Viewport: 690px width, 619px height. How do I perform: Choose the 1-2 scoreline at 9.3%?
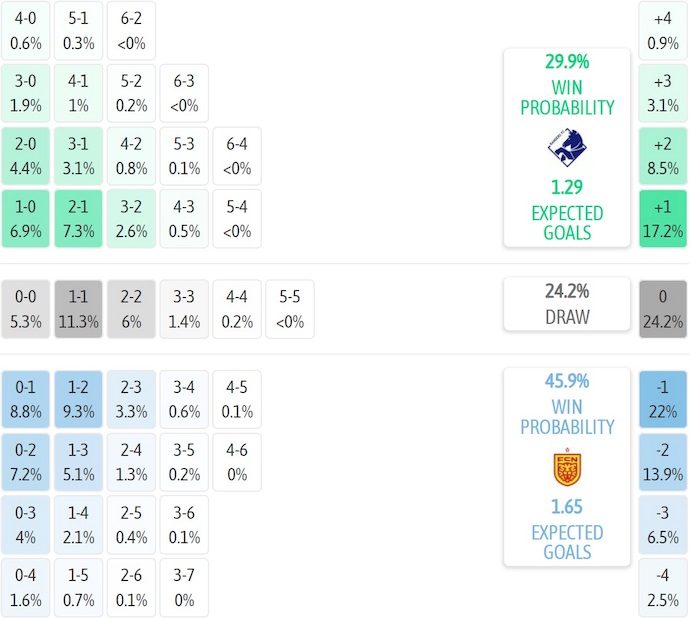coord(79,399)
